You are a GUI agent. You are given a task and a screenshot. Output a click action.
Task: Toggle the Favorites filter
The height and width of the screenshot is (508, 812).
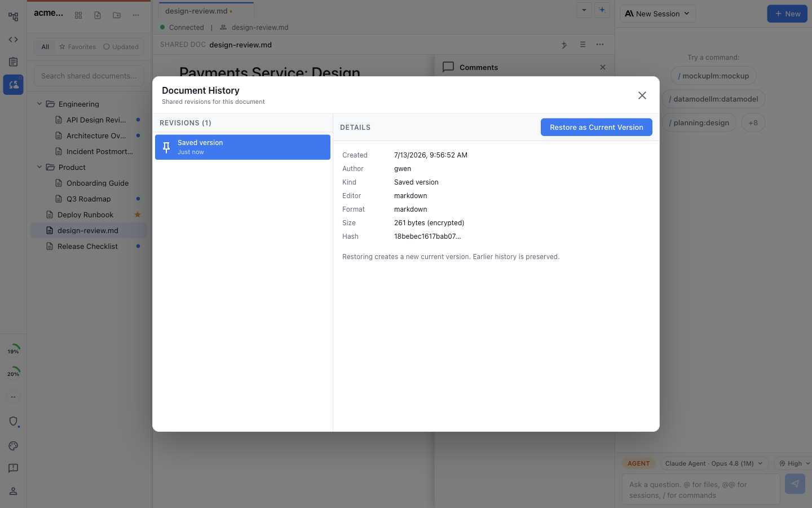point(77,47)
